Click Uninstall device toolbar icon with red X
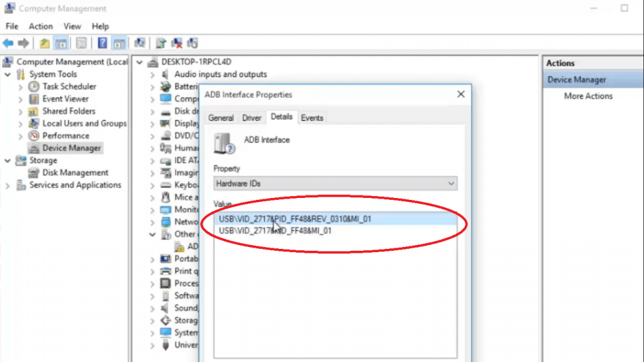 click(177, 43)
